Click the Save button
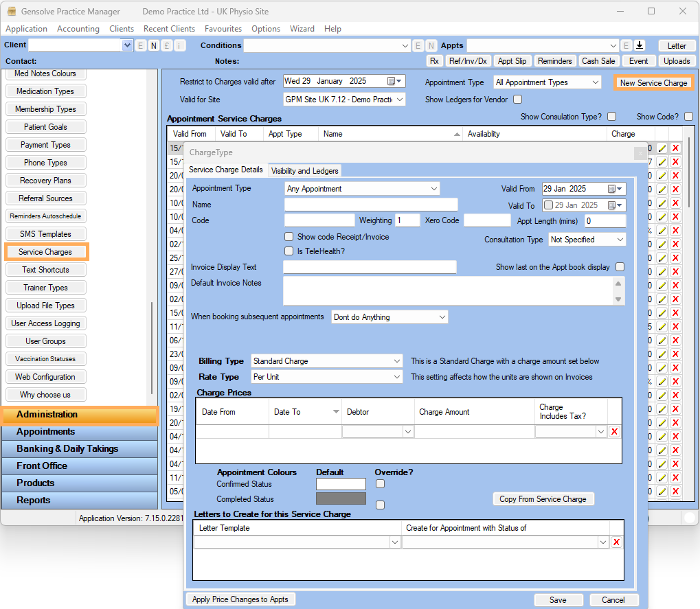This screenshot has height=609, width=700. pyautogui.click(x=558, y=599)
